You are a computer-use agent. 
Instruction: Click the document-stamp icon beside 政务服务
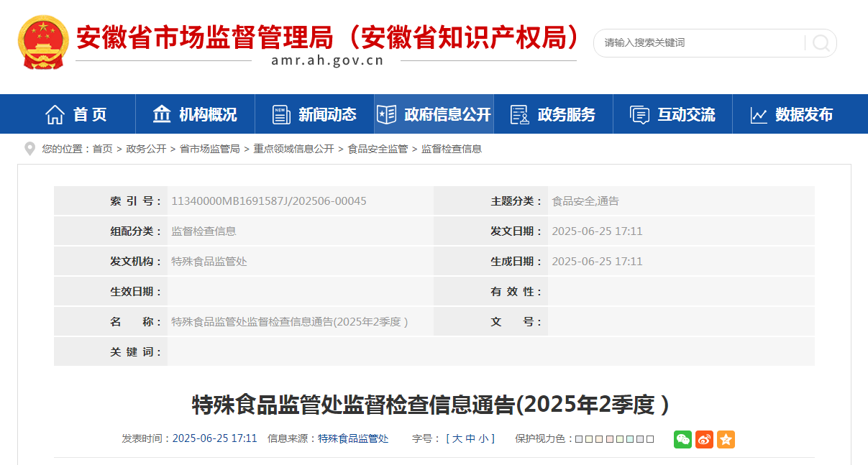coord(519,114)
